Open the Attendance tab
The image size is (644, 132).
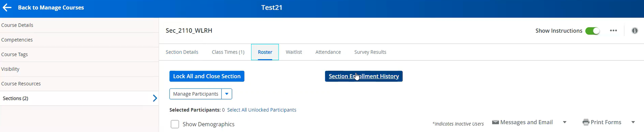click(x=328, y=52)
